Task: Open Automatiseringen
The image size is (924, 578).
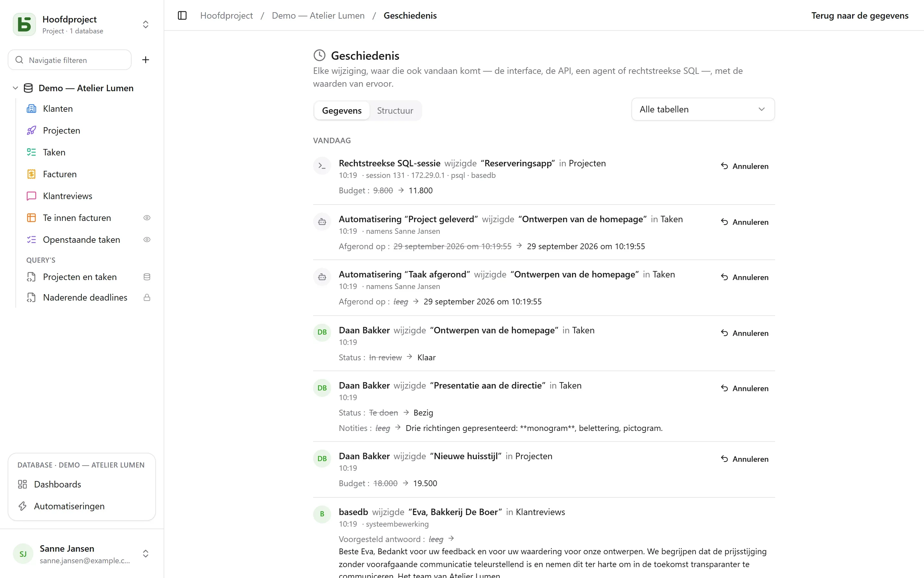Action: click(x=82, y=506)
